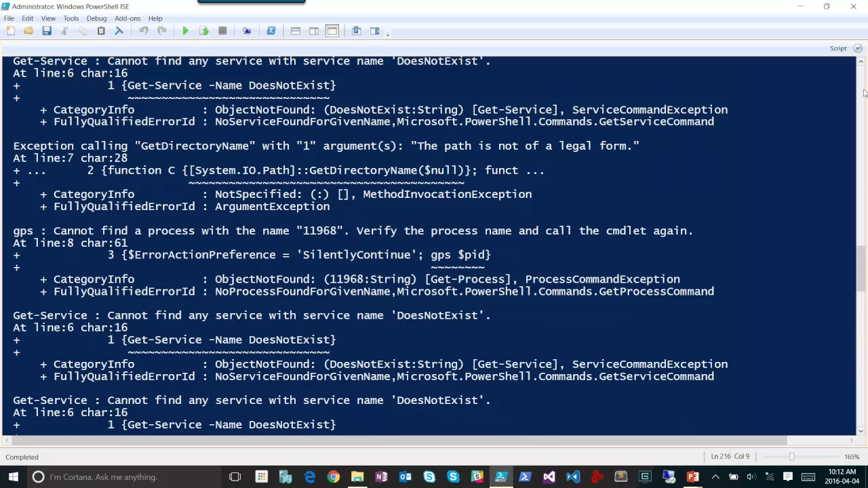Show hidden system tray icons

715,477
